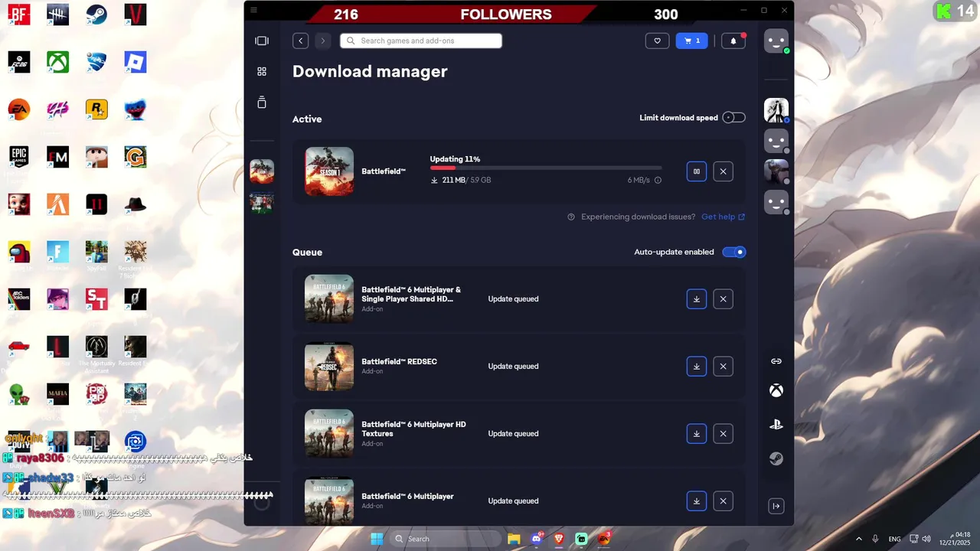This screenshot has width=980, height=551.
Task: Open the Roblox desktop shortcut
Action: click(136, 62)
